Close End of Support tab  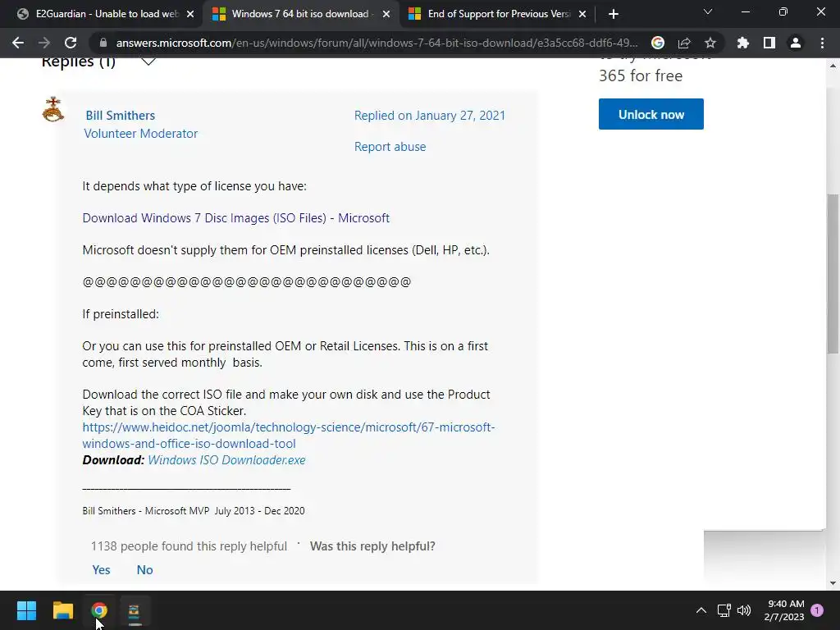pos(582,15)
